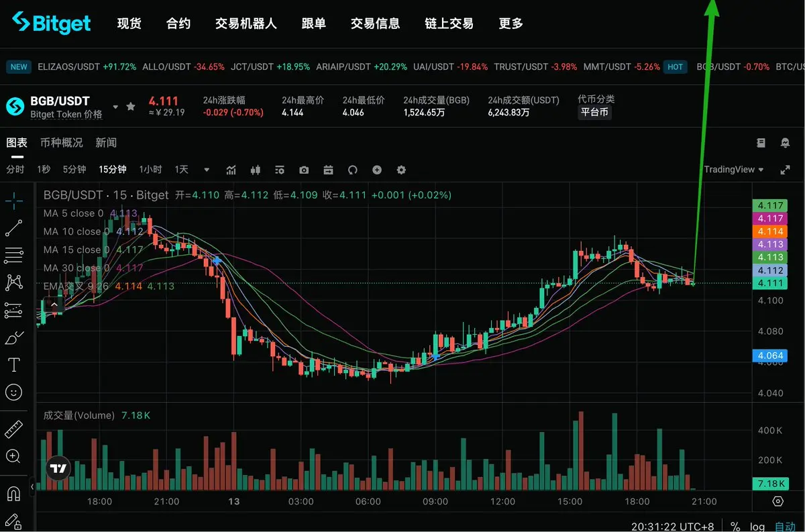This screenshot has width=805, height=532.
Task: Click the 平台币 category tag
Action: [x=594, y=113]
